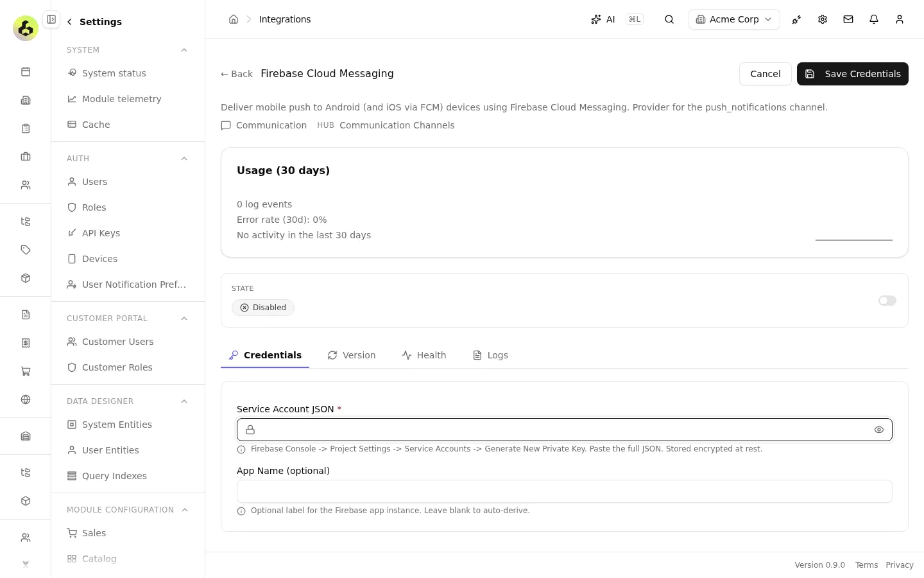Image resolution: width=924 pixels, height=578 pixels.
Task: Focus the Service Account JSON input field
Action: (565, 430)
